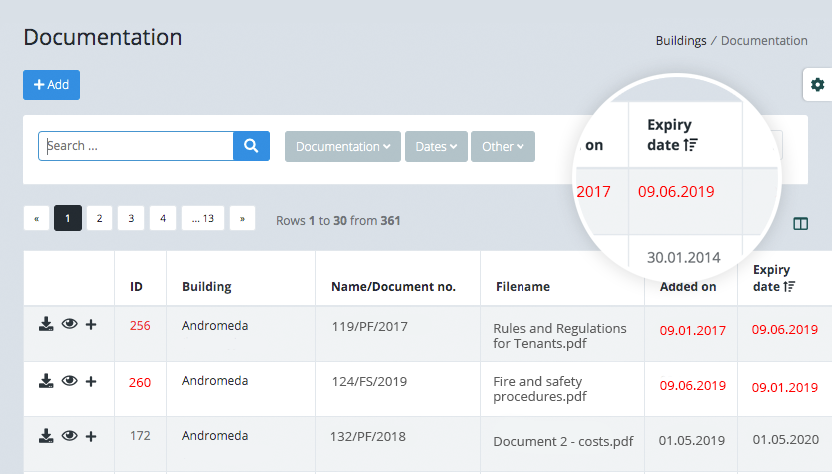Click document number 124/FS/2019

pyautogui.click(x=369, y=382)
